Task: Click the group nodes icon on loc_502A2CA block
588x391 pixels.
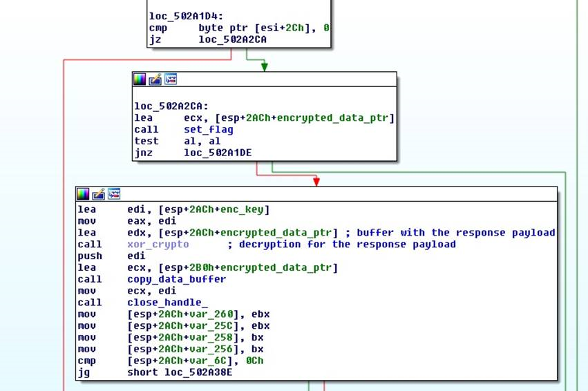Action: [170, 79]
